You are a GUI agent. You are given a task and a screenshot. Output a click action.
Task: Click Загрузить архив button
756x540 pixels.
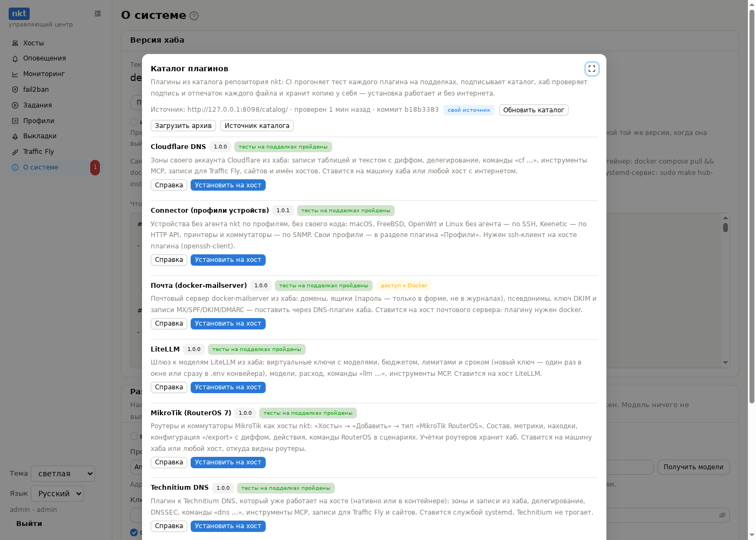click(183, 126)
